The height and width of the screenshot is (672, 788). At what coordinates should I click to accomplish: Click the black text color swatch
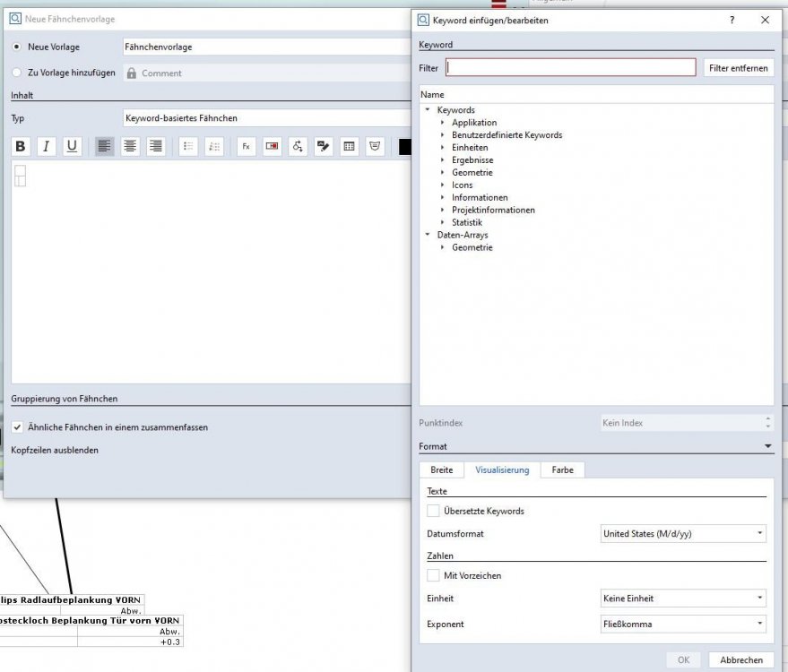click(404, 147)
